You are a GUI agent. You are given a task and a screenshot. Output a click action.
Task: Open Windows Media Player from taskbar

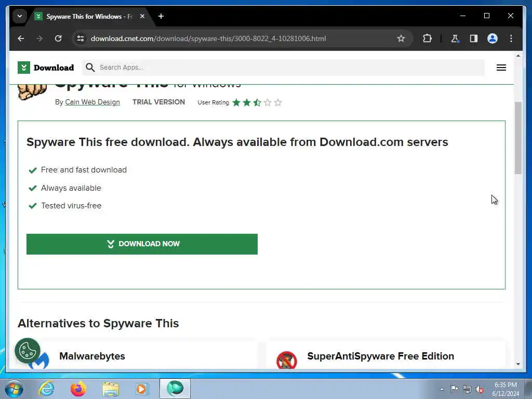coord(142,389)
